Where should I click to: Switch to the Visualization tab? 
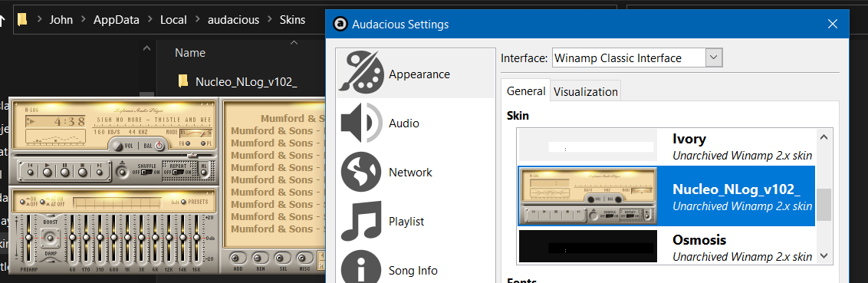586,92
